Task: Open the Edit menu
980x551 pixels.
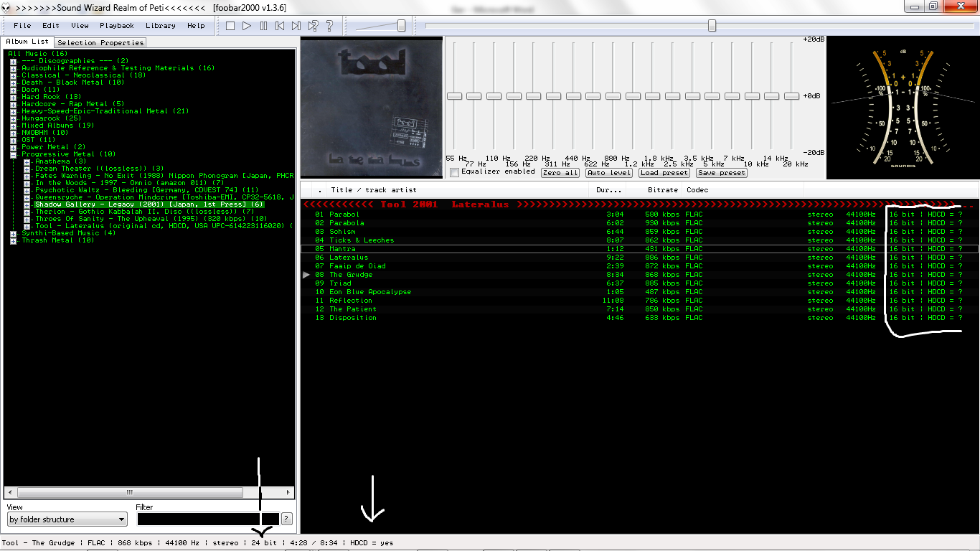Action: point(51,26)
